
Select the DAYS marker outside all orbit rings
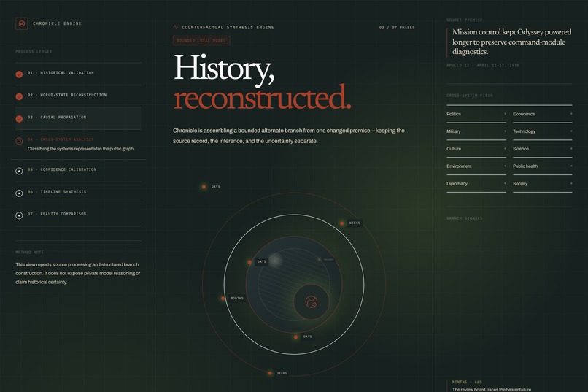point(204,186)
